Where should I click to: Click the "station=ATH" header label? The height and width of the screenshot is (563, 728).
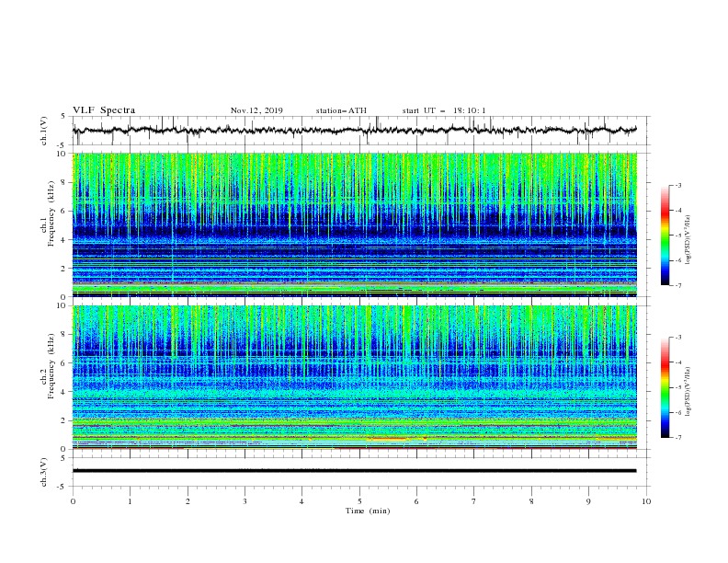(341, 110)
